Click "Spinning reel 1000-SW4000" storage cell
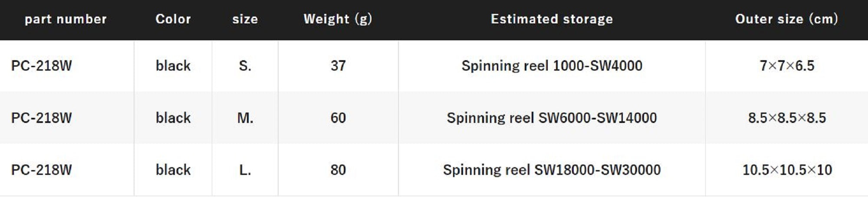 click(552, 66)
